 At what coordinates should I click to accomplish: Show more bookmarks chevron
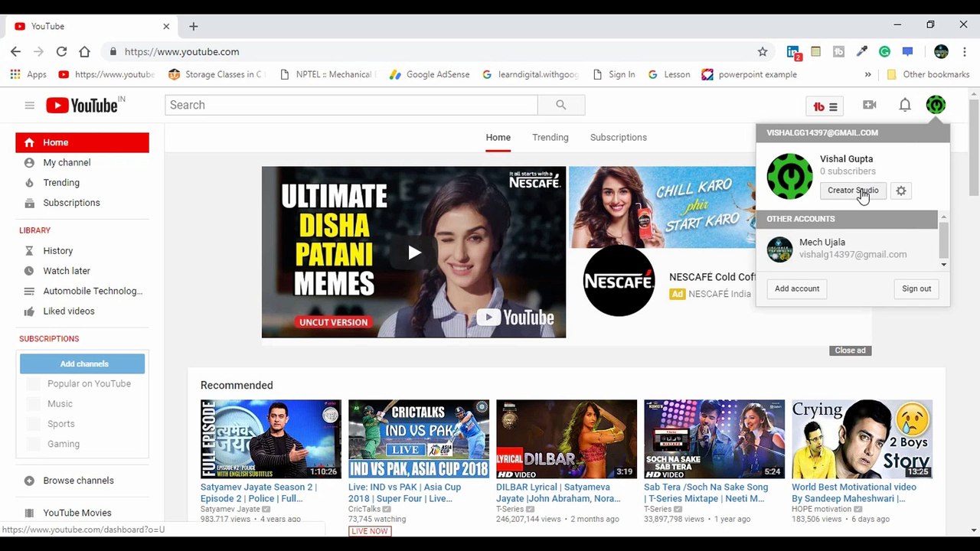pos(867,74)
